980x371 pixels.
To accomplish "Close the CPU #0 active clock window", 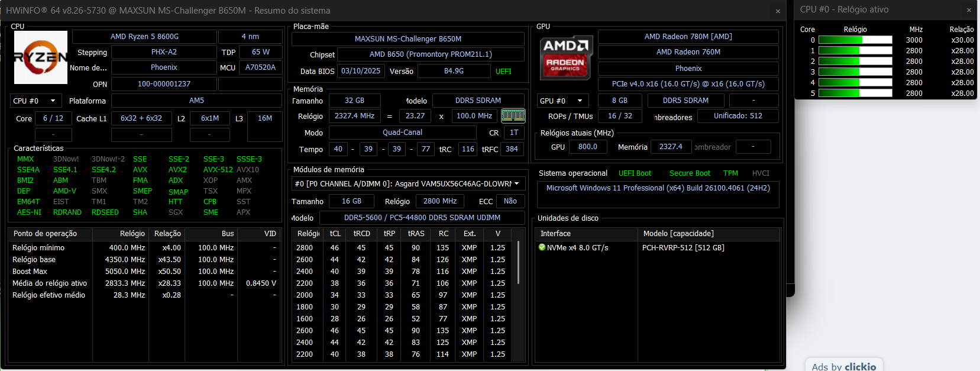I will click(x=969, y=9).
